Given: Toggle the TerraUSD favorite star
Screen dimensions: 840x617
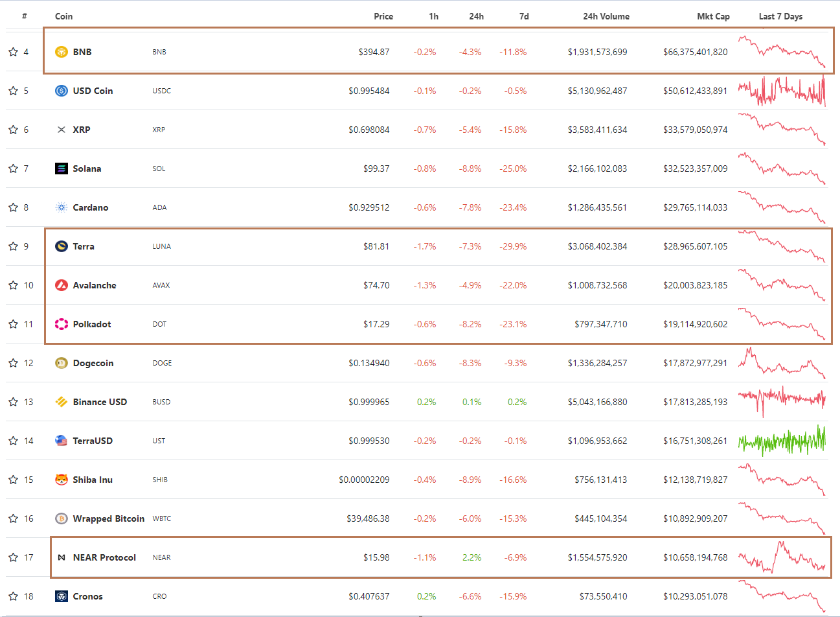Looking at the screenshot, I should [x=13, y=441].
